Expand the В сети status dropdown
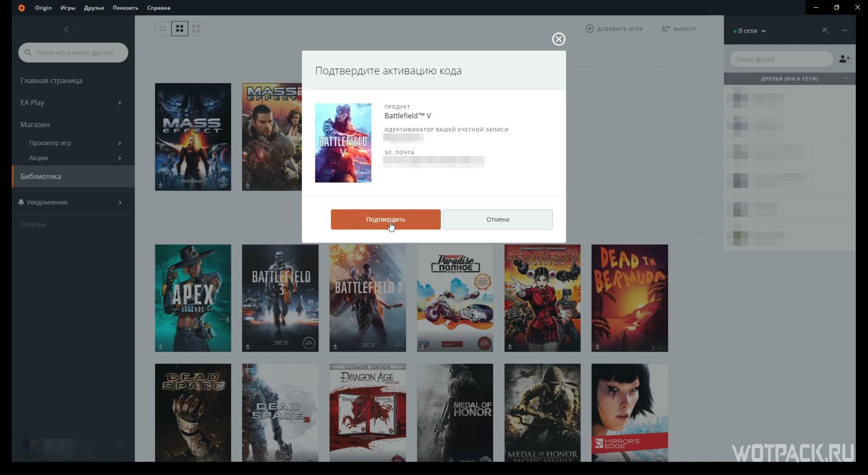This screenshot has width=868, height=475. 750,31
